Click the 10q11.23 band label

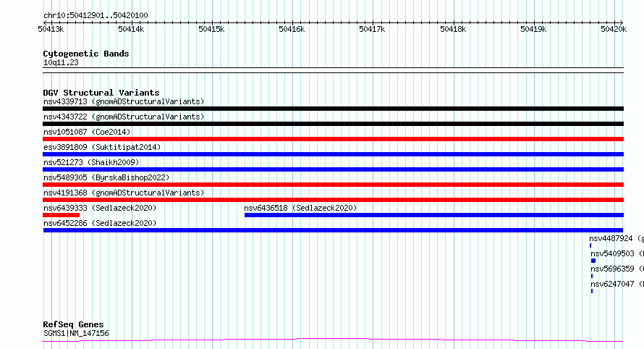point(61,62)
